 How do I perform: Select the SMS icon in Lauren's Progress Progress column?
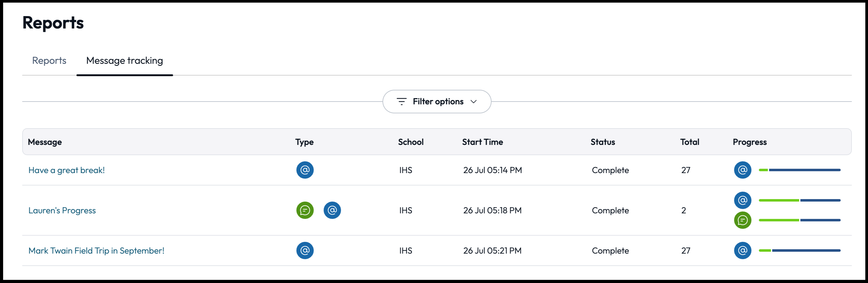tap(742, 220)
